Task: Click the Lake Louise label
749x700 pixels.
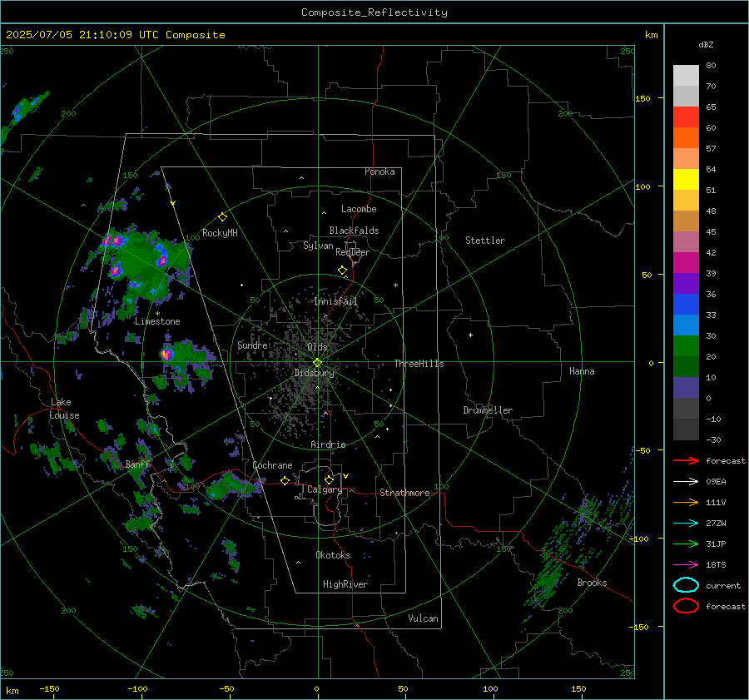Action: [x=64, y=409]
